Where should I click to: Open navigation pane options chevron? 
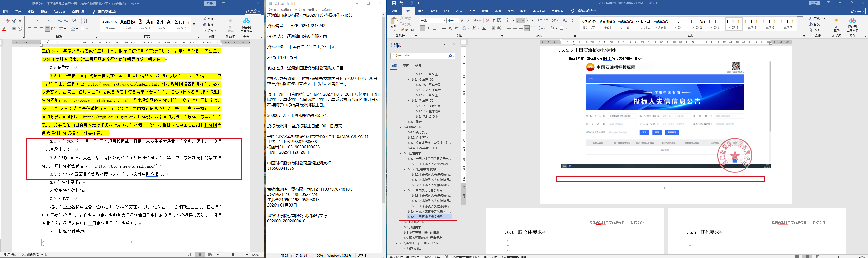444,44
